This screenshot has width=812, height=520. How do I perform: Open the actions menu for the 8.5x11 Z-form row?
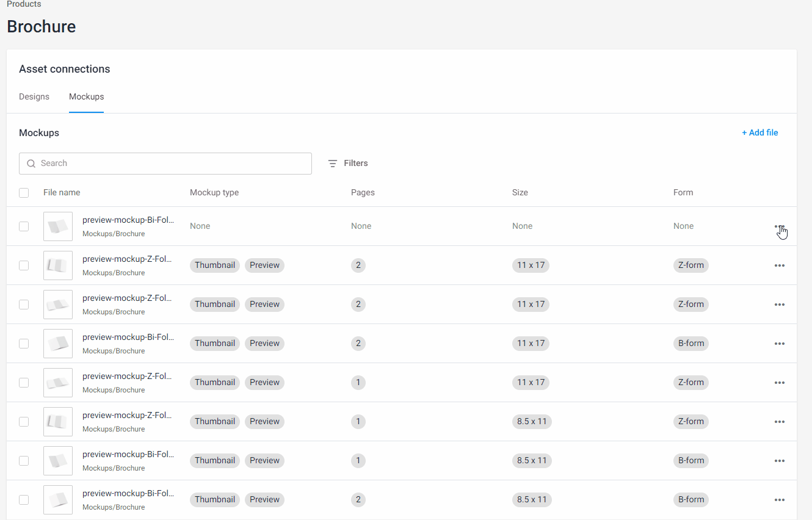[780, 421]
